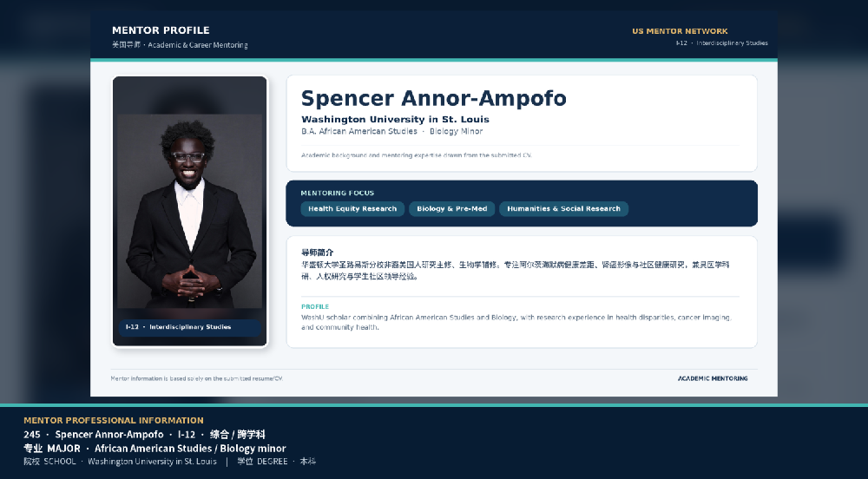Click the 245 Spencer Annor-Ampofo banner line
868x479 pixels.
pos(144,435)
